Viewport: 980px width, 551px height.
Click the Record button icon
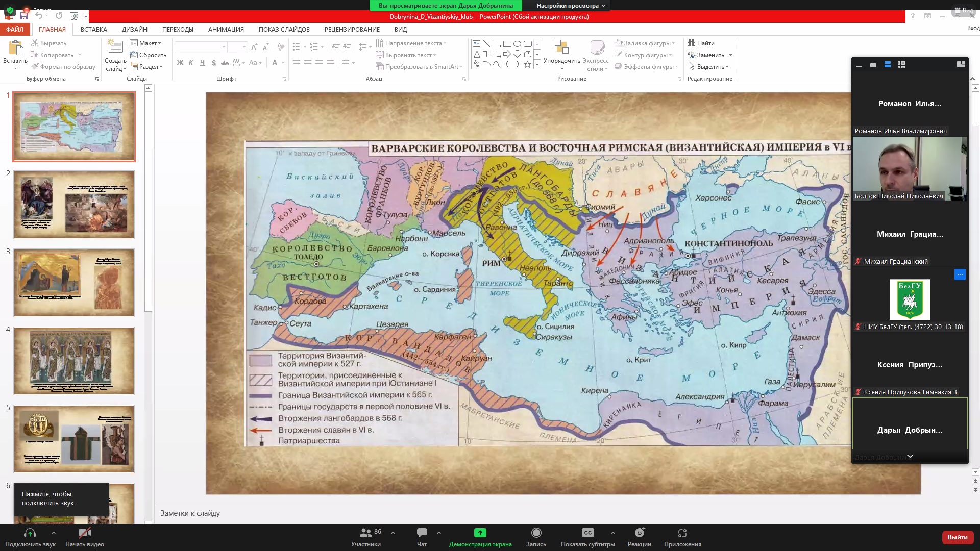coord(536,533)
